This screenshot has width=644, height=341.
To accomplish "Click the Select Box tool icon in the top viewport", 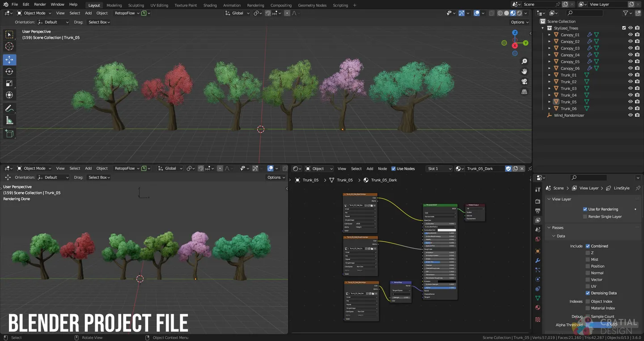I will coord(9,34).
